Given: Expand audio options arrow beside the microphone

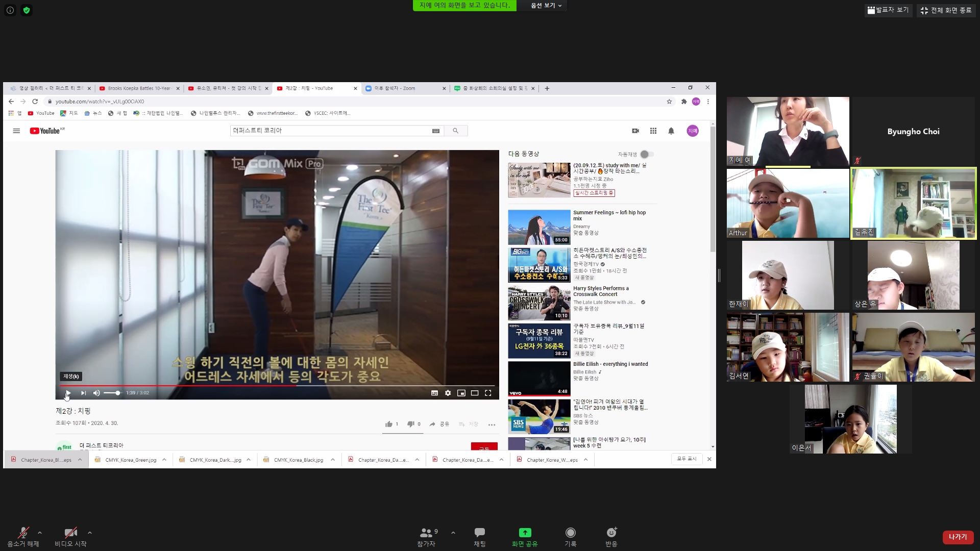Looking at the screenshot, I should pos(40,533).
